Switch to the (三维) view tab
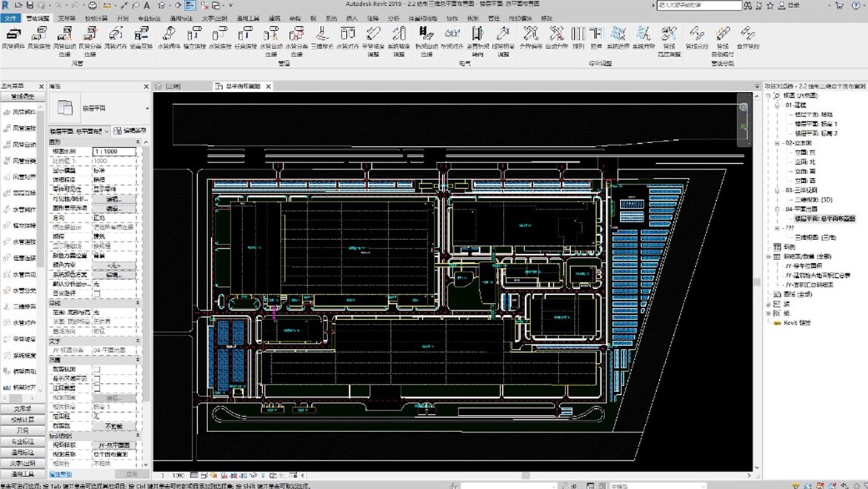Image resolution: width=868 pixels, height=489 pixels. point(173,87)
